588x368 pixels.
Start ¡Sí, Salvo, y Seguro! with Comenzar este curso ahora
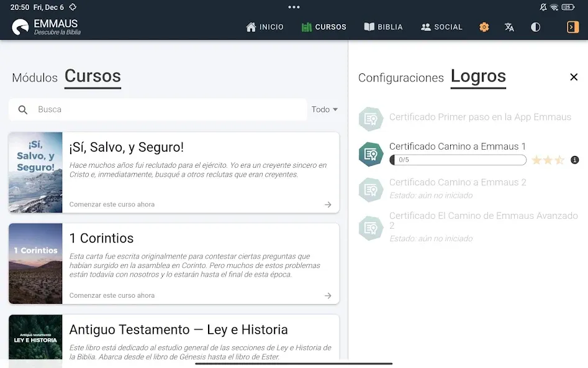(112, 205)
